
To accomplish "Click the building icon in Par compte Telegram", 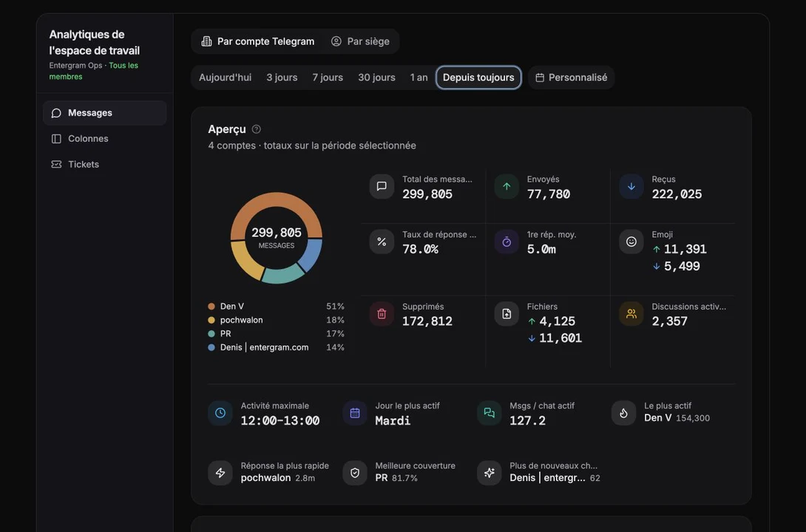I will (x=206, y=41).
